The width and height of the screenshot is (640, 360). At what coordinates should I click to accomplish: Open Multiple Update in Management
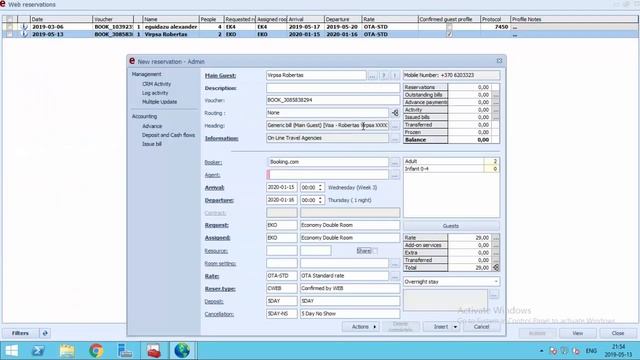[160, 102]
